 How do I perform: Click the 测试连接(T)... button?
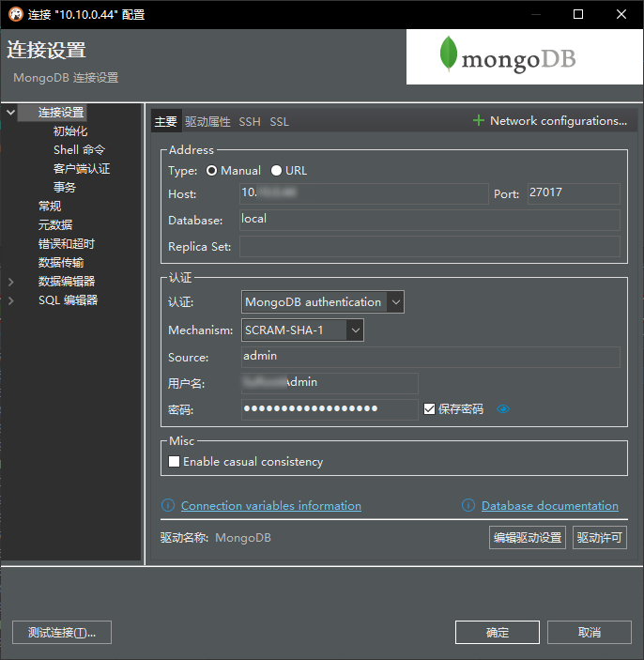point(62,632)
